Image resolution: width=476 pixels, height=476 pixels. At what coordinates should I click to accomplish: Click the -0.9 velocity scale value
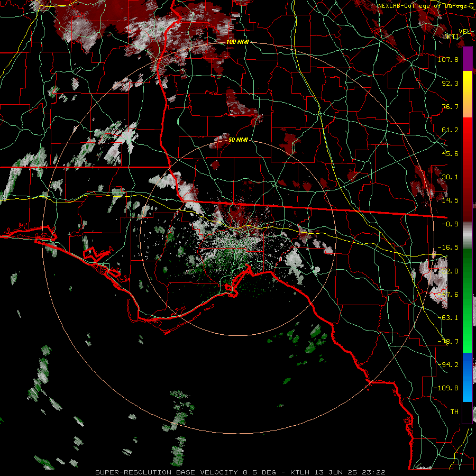tap(450, 224)
